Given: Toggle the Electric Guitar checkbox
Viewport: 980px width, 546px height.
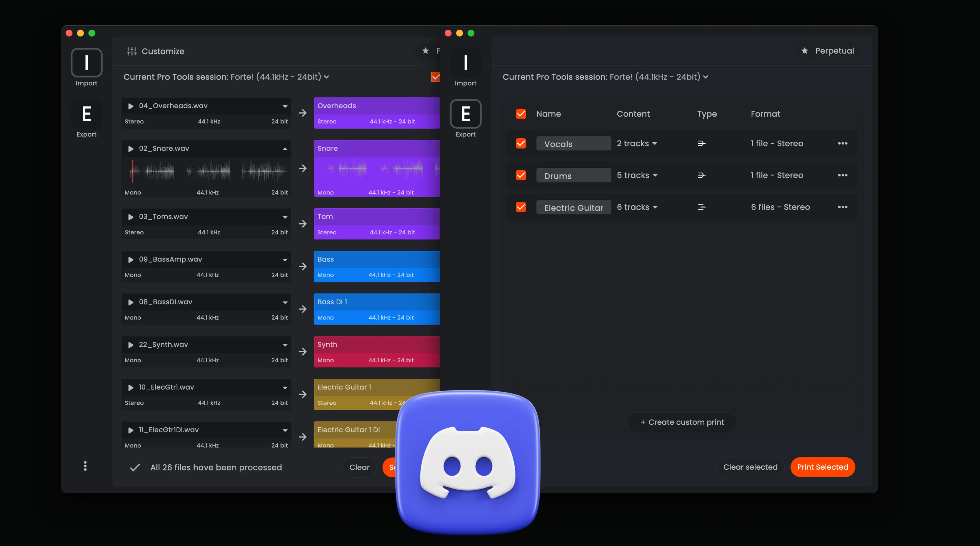Looking at the screenshot, I should pyautogui.click(x=521, y=207).
